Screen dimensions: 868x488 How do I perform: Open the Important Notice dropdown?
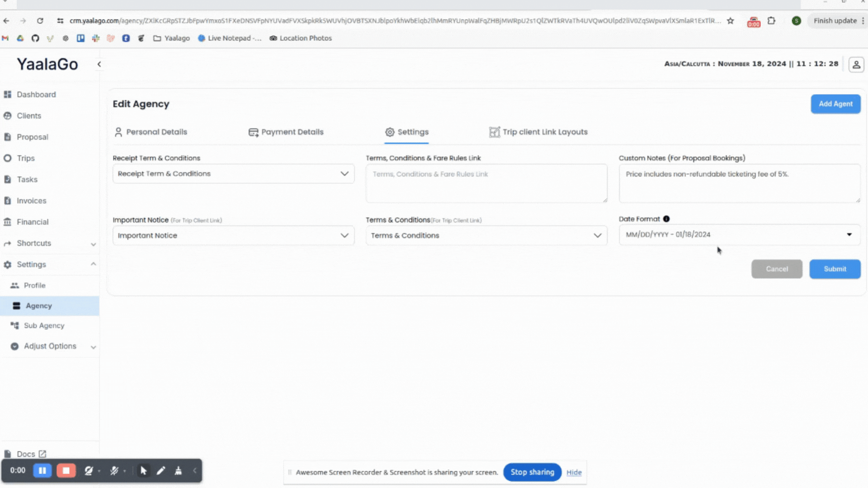pyautogui.click(x=233, y=235)
